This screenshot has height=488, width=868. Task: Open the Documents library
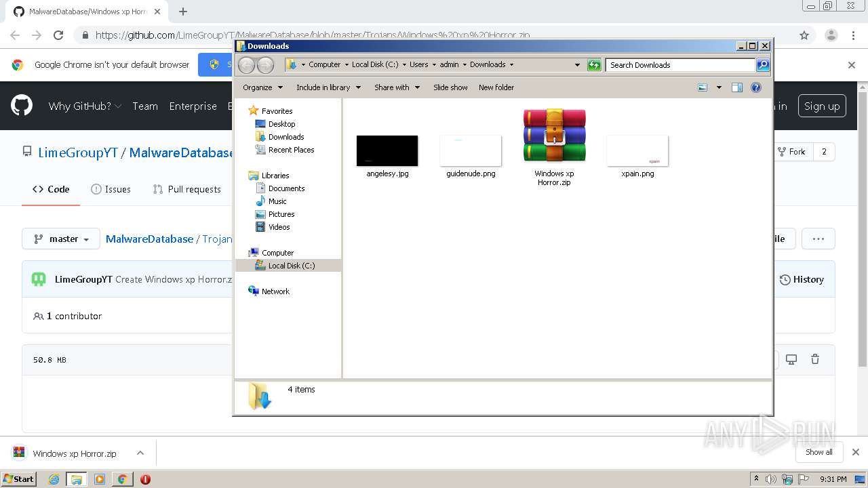(x=286, y=188)
